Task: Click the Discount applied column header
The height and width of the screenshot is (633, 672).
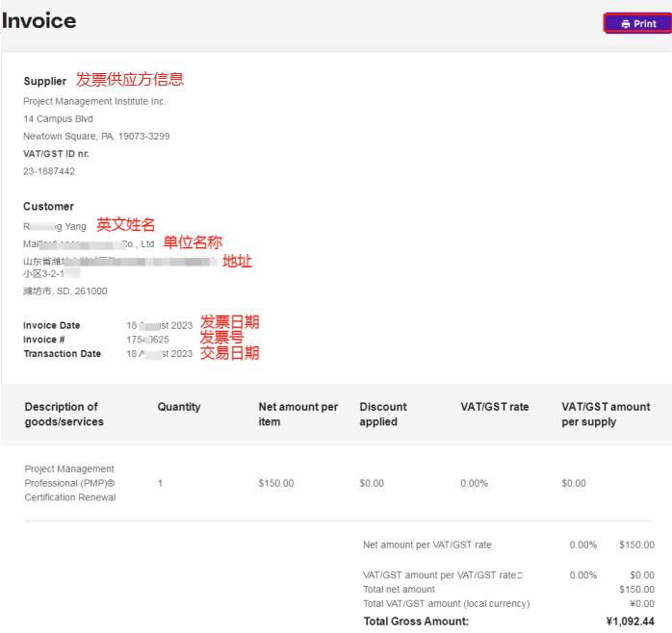Action: pos(383,414)
